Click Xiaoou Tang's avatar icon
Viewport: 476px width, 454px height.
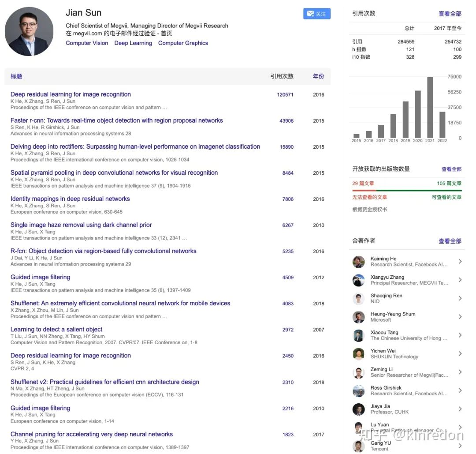tap(358, 335)
